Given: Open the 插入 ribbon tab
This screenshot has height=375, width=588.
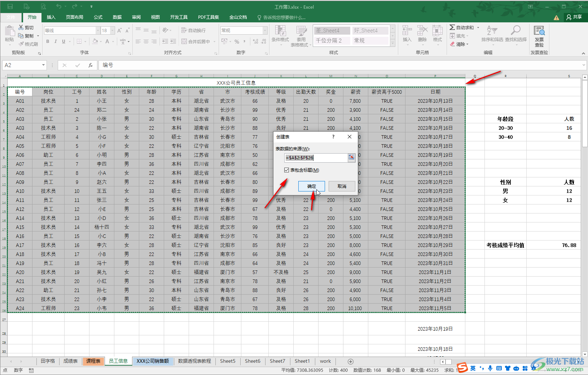Looking at the screenshot, I should point(51,17).
